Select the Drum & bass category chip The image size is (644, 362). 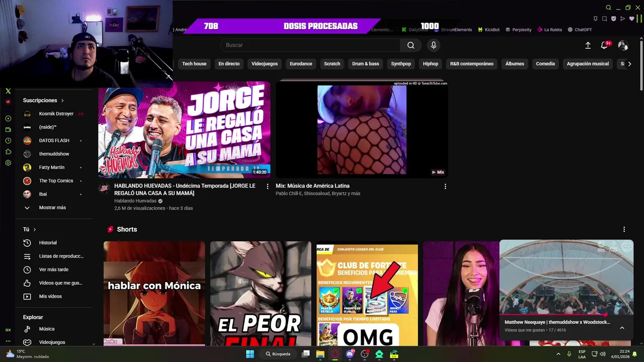tap(366, 64)
